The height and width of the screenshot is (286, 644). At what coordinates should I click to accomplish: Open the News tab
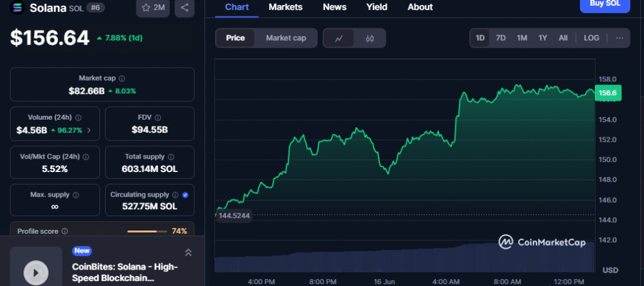(x=335, y=8)
